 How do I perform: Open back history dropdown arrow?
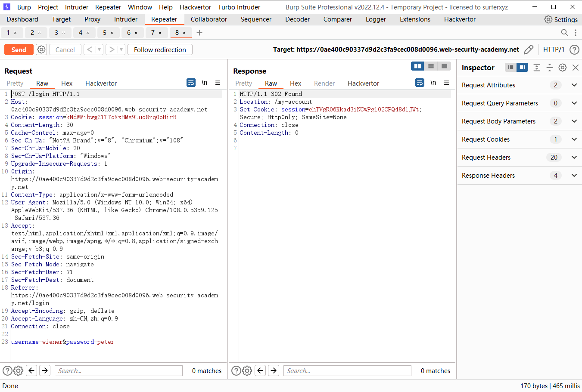point(99,49)
